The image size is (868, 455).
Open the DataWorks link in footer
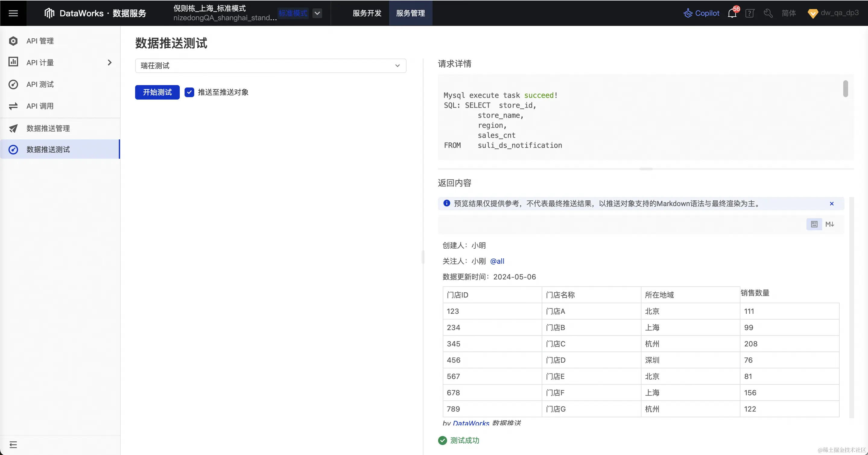pos(471,423)
